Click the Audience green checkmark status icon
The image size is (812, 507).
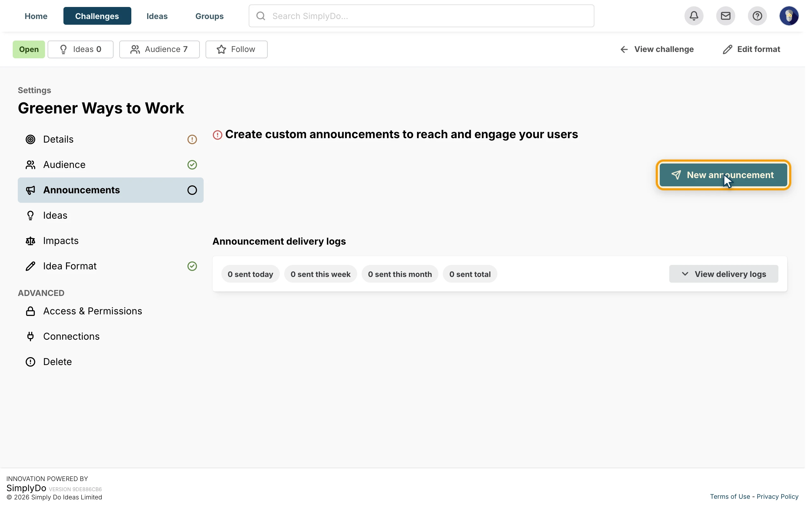(x=192, y=165)
